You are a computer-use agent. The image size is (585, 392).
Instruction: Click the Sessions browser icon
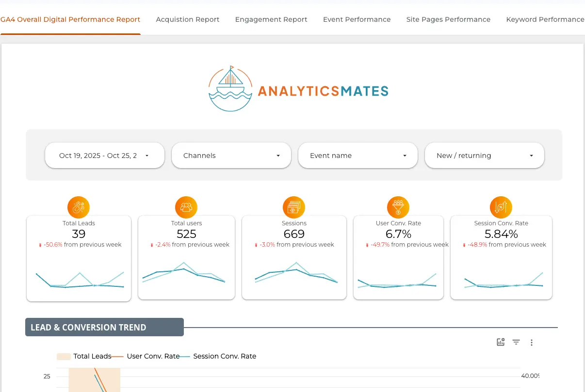(294, 207)
